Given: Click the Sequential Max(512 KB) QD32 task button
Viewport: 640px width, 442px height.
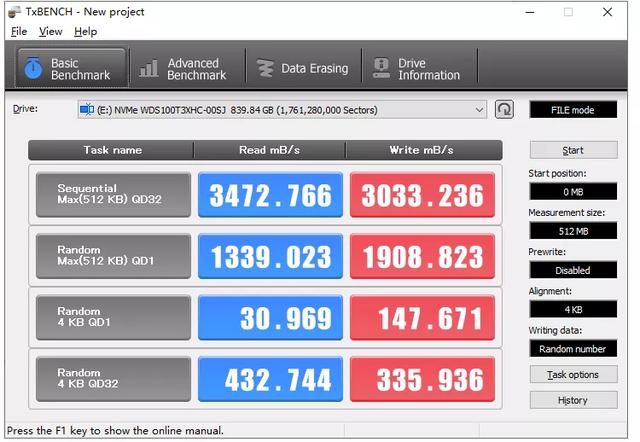Looking at the screenshot, I should coord(113,195).
